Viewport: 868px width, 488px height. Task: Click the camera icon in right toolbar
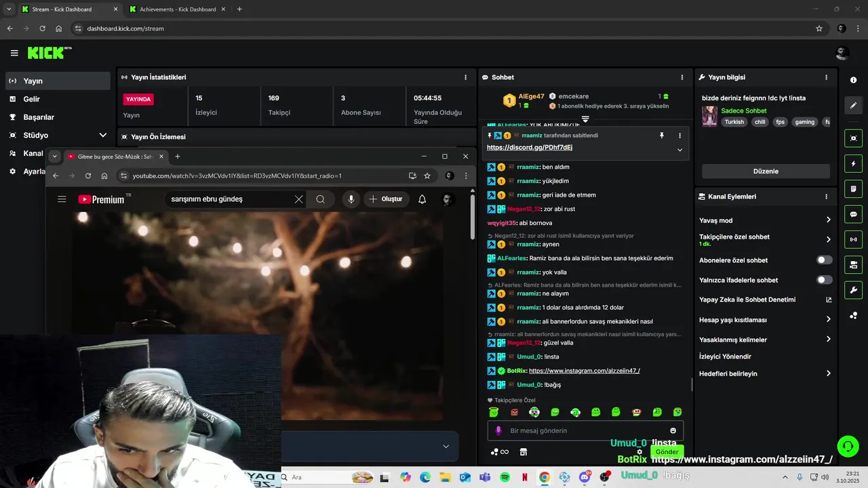pyautogui.click(x=853, y=138)
